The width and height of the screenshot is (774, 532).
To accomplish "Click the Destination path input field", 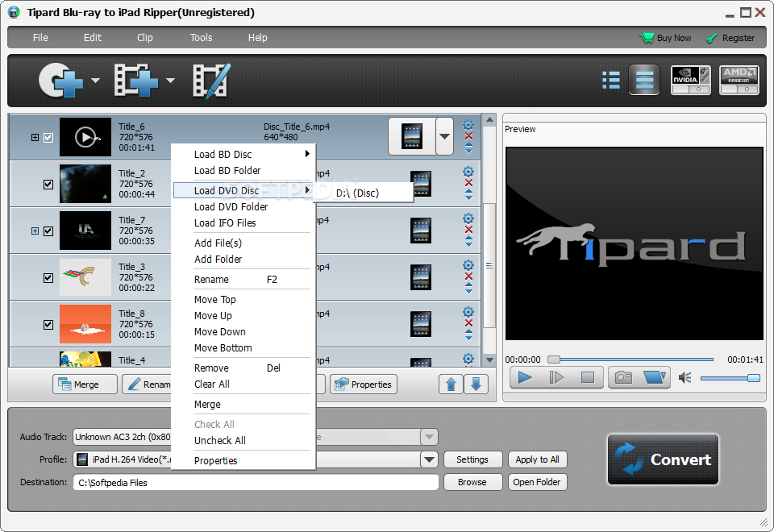I will [256, 482].
